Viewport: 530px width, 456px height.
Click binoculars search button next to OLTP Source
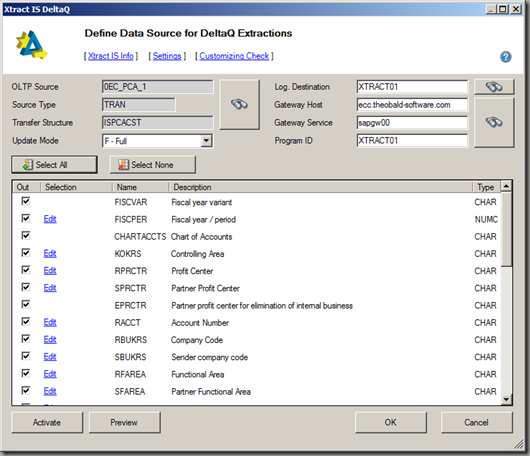[x=240, y=104]
